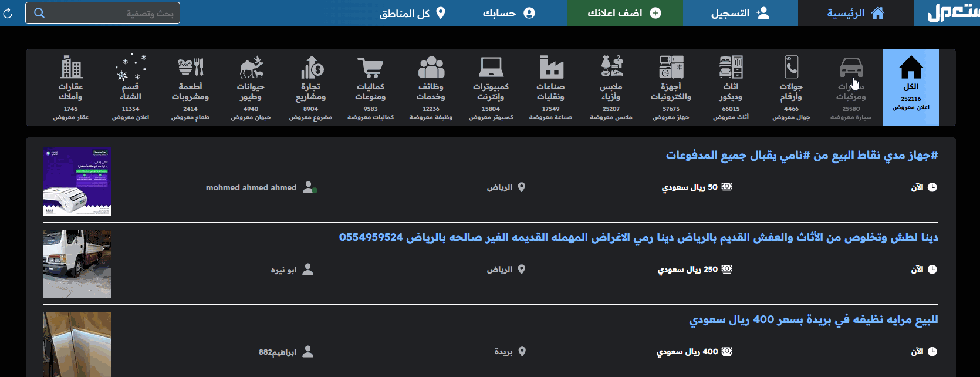
Task: Click الآن timestamp on first ad
Action: 917,187
